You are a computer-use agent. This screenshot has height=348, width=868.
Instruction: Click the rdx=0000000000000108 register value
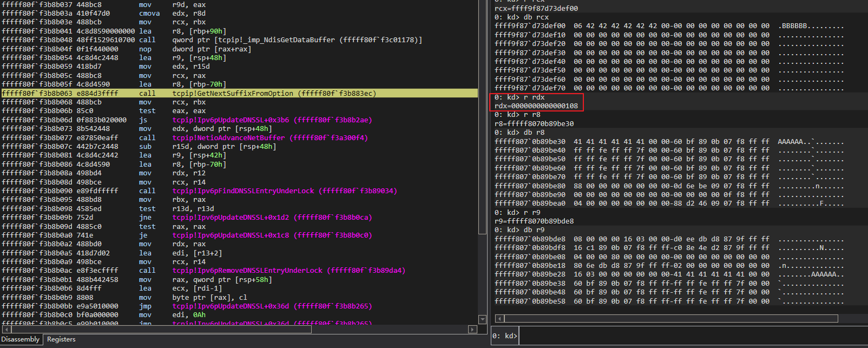point(536,106)
